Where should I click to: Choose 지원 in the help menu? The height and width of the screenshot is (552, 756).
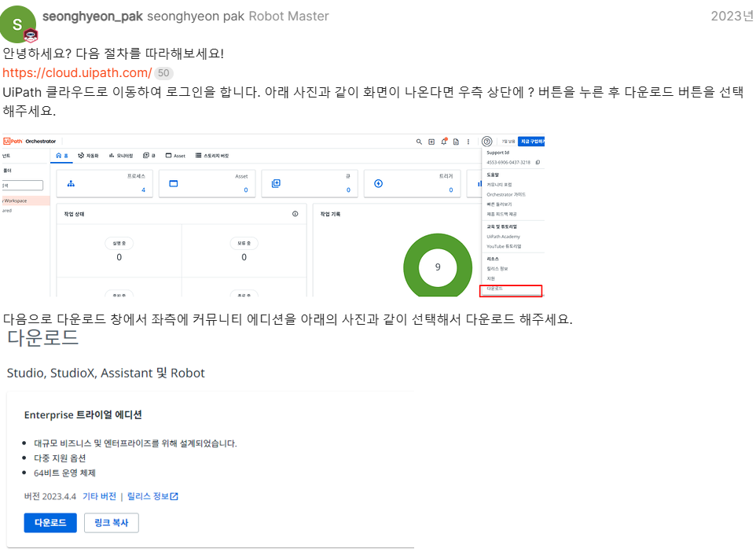point(491,278)
